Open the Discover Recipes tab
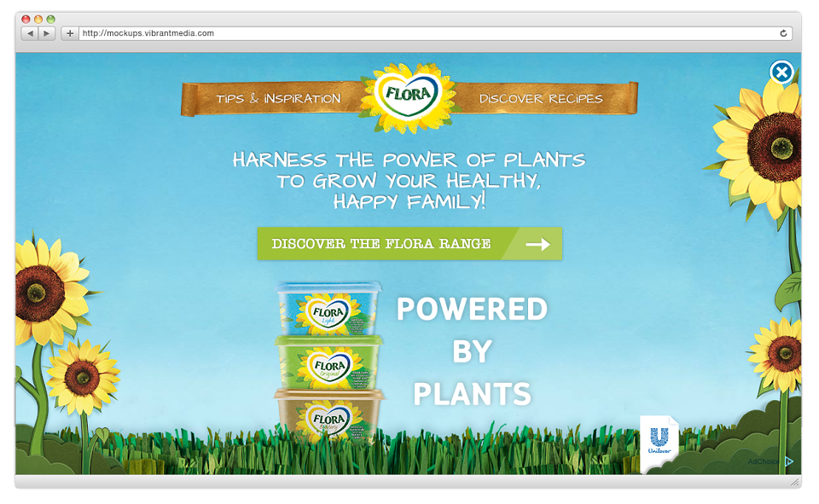Screen dimensions: 819x504 pyautogui.click(x=541, y=99)
